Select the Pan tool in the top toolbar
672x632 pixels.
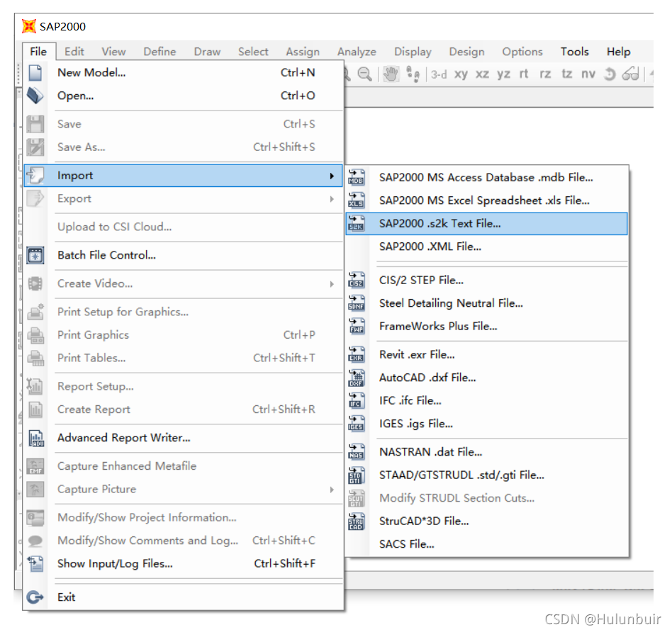[392, 73]
